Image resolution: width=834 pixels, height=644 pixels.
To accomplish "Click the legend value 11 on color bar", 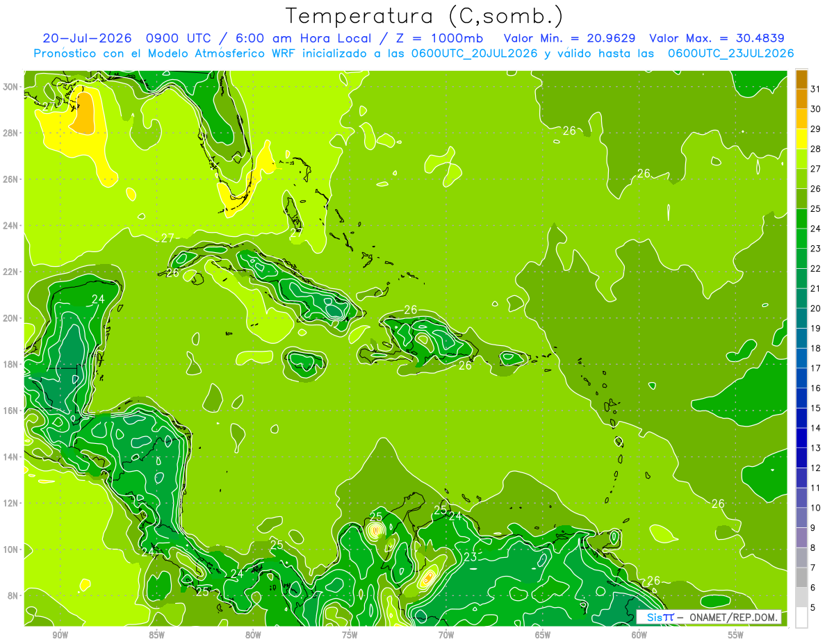I will [x=816, y=488].
